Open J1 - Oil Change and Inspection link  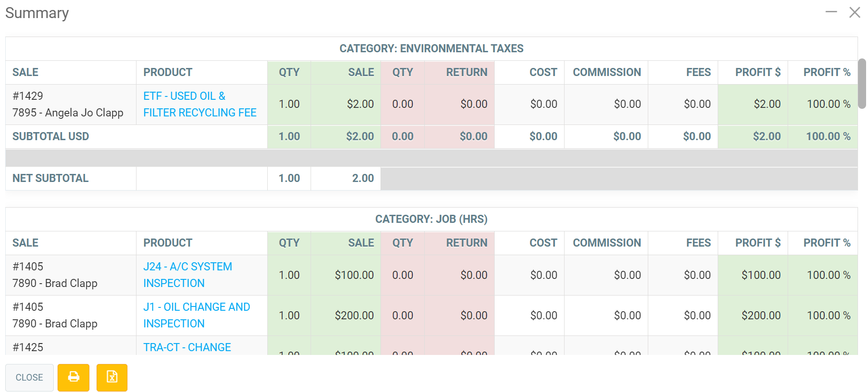(x=196, y=315)
